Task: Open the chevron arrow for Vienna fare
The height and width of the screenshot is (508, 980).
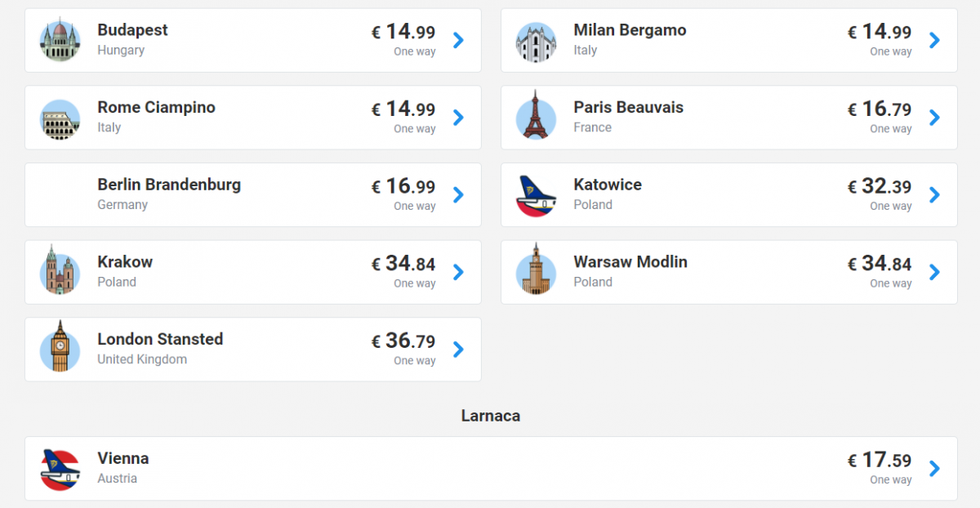Action: click(934, 468)
